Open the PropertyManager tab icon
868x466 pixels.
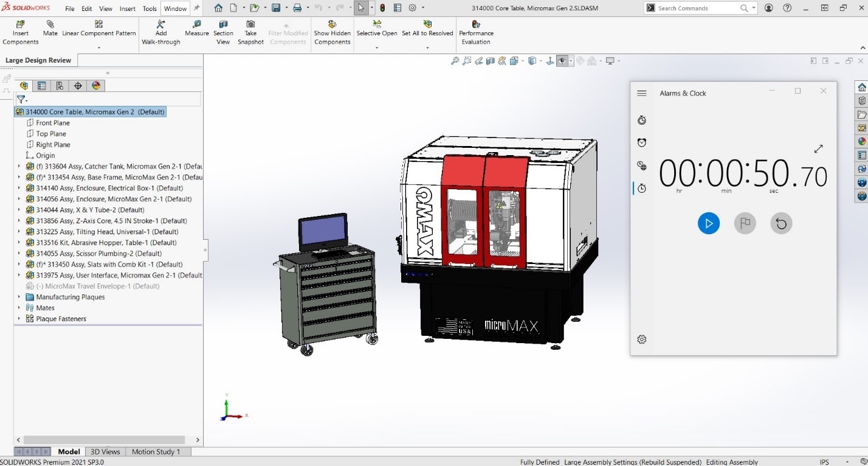click(x=41, y=86)
